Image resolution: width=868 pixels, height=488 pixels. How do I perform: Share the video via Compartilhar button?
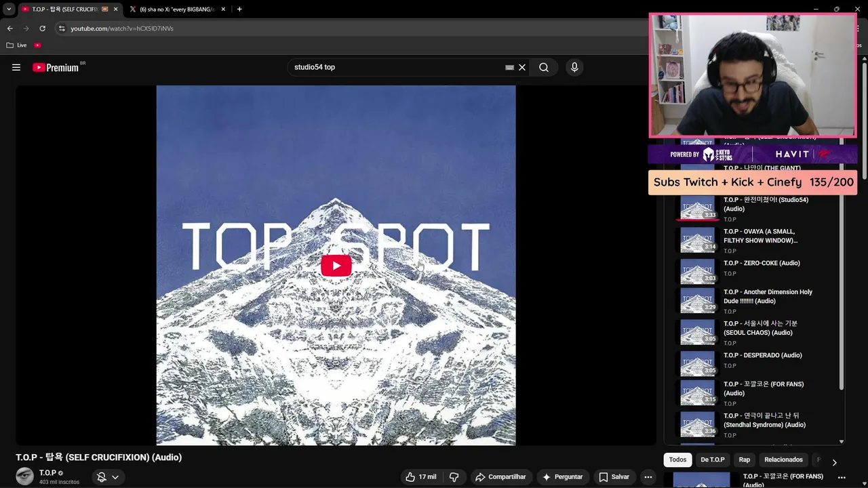tap(500, 477)
